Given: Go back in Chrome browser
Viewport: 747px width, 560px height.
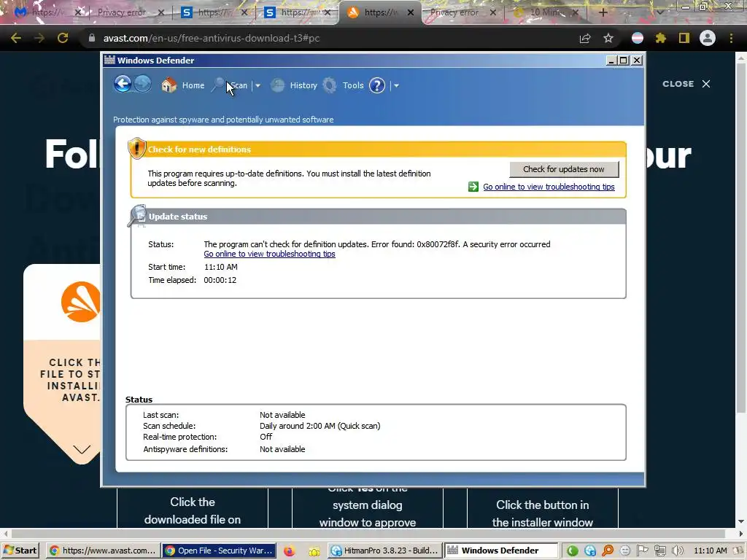Looking at the screenshot, I should (16, 38).
